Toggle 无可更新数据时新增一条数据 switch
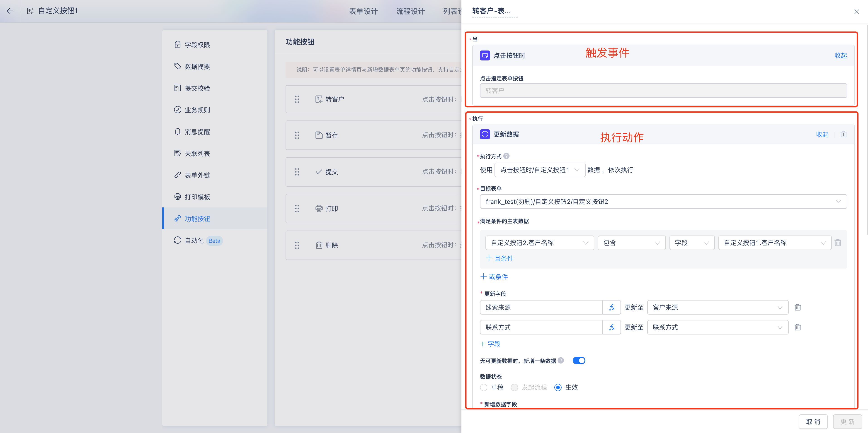Viewport: 868px width, 433px height. pos(579,360)
